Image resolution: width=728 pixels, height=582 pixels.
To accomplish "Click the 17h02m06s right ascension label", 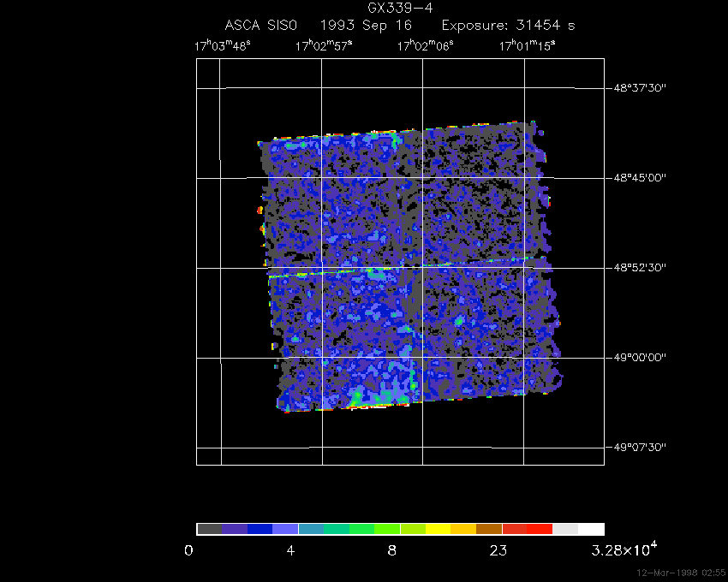I will [x=426, y=45].
